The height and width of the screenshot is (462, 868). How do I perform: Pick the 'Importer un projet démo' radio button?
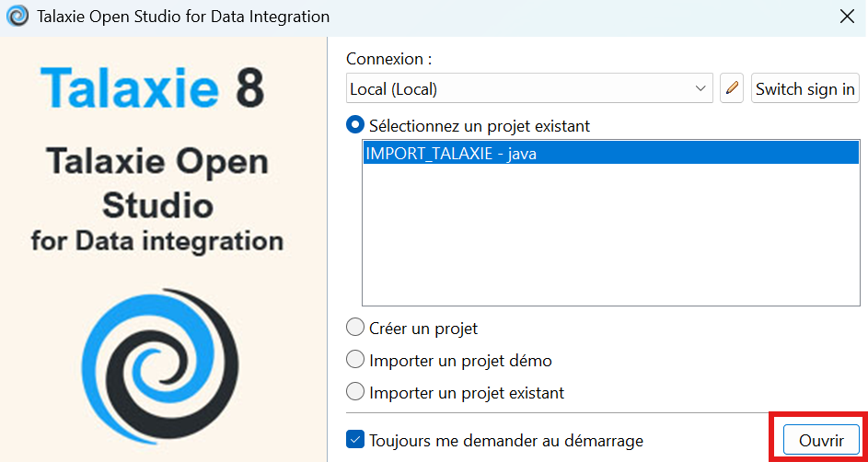click(355, 360)
